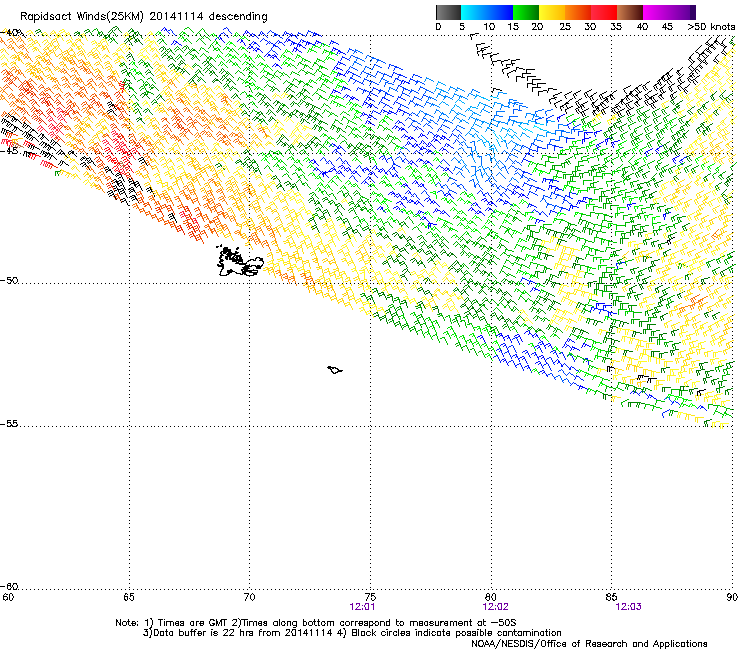740x650 pixels.
Task: Click the legend value '45'
Action: click(x=667, y=27)
